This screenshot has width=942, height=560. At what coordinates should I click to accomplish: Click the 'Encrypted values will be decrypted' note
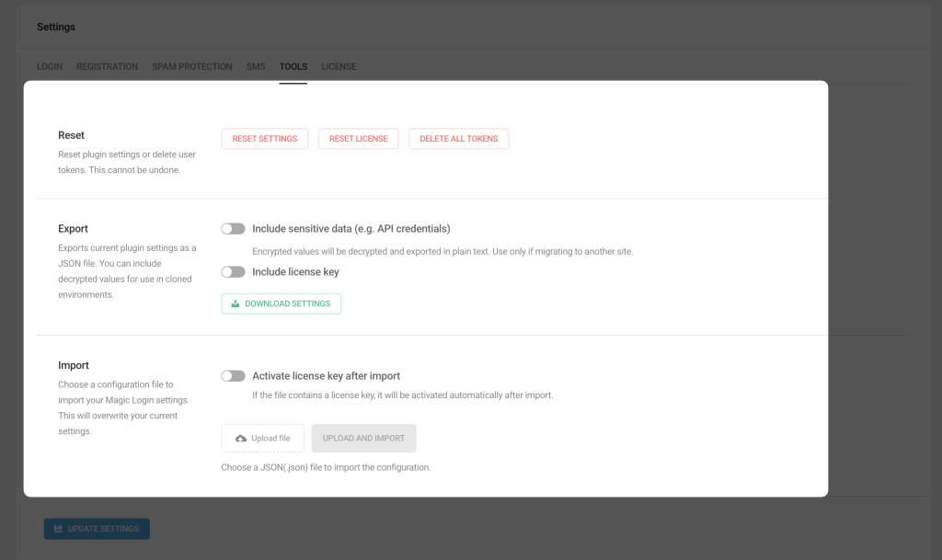442,251
